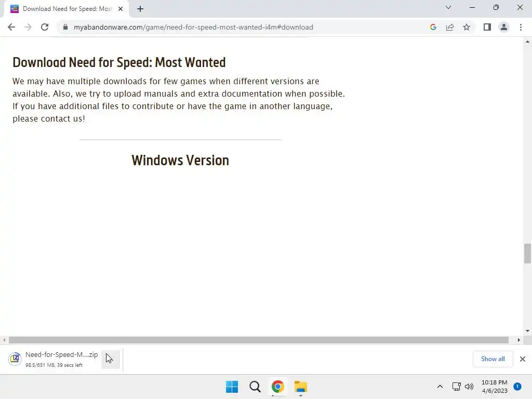Open the Chrome three-dot menu
The width and height of the screenshot is (532, 399).
[x=521, y=27]
